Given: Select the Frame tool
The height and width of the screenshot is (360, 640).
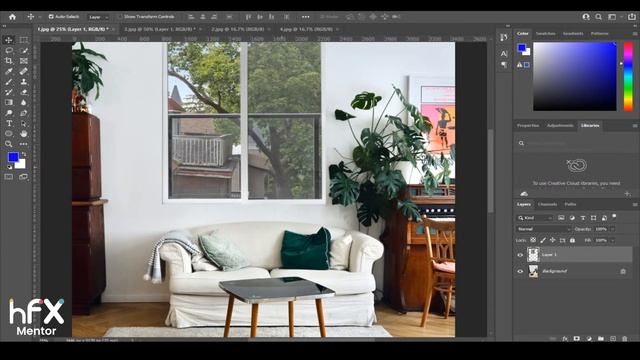Looking at the screenshot, I should tap(24, 61).
